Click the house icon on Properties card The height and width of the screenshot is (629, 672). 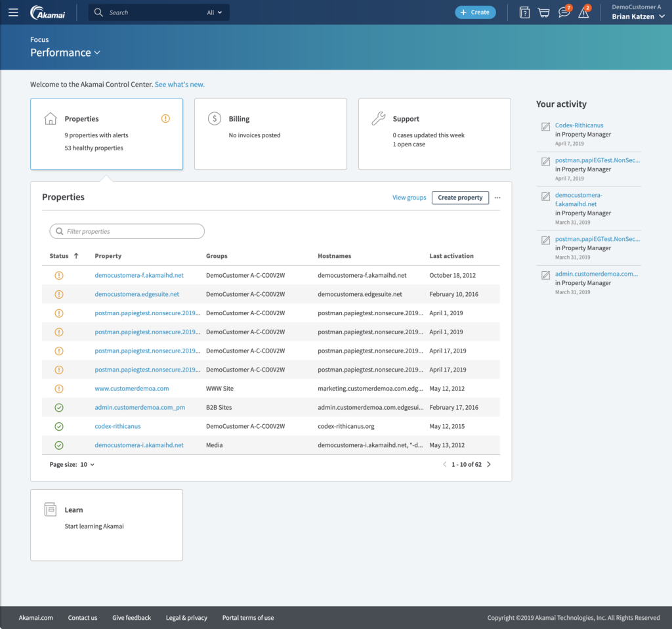pos(51,118)
